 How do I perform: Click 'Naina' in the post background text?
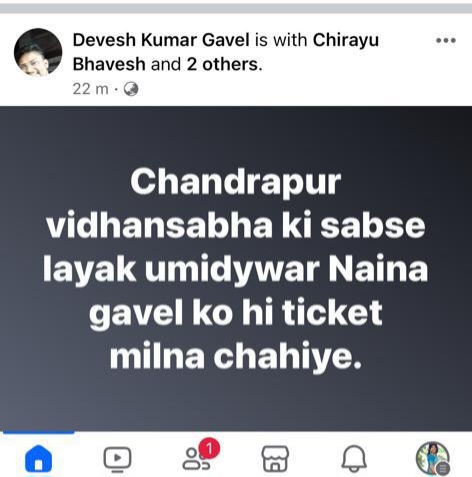[378, 269]
